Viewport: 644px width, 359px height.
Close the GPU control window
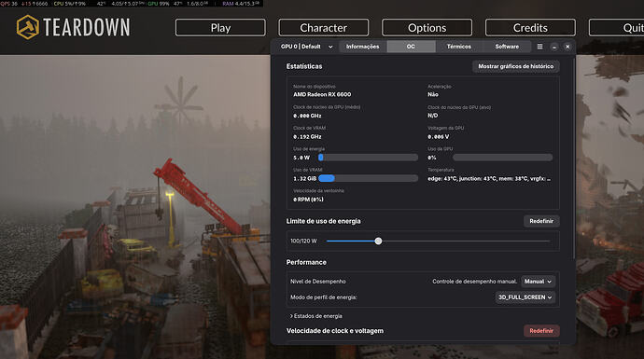click(567, 47)
